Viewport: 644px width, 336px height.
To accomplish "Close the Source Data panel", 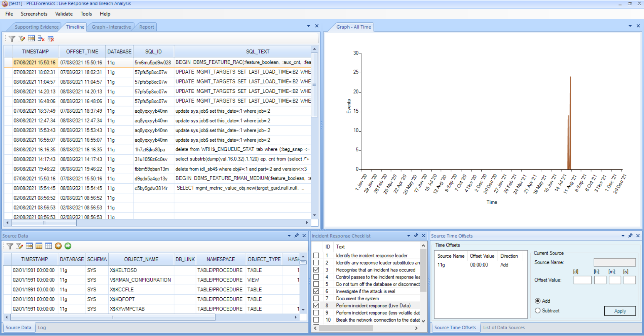I will tap(304, 236).
